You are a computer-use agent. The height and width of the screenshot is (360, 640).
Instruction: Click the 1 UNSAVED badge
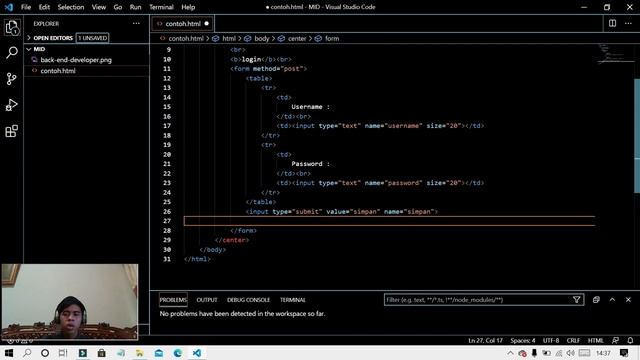coord(93,38)
